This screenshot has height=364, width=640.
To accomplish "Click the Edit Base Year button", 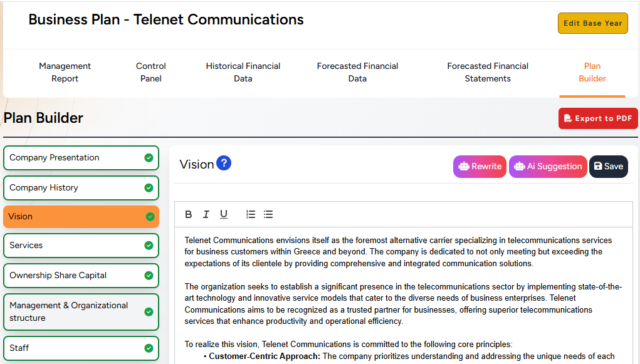I will [592, 23].
